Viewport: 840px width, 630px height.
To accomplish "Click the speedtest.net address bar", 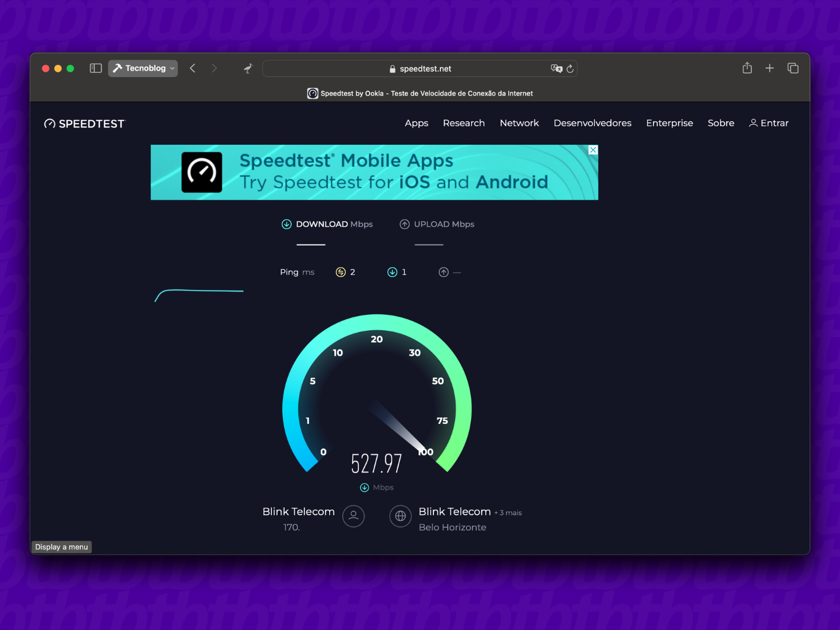I will [420, 68].
